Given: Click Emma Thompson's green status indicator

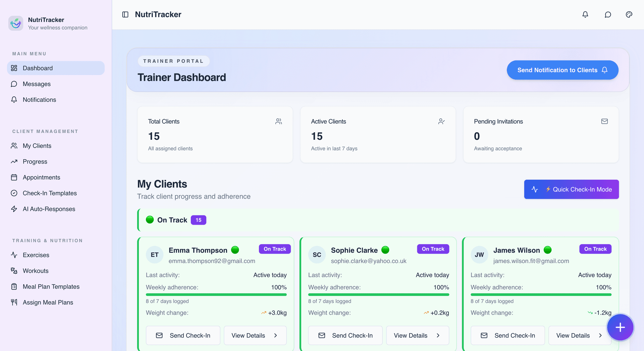Looking at the screenshot, I should coord(235,250).
